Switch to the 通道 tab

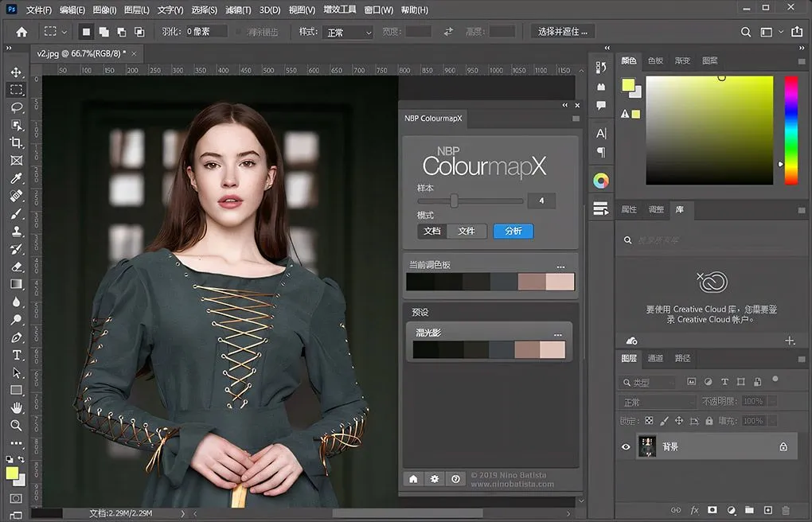655,358
